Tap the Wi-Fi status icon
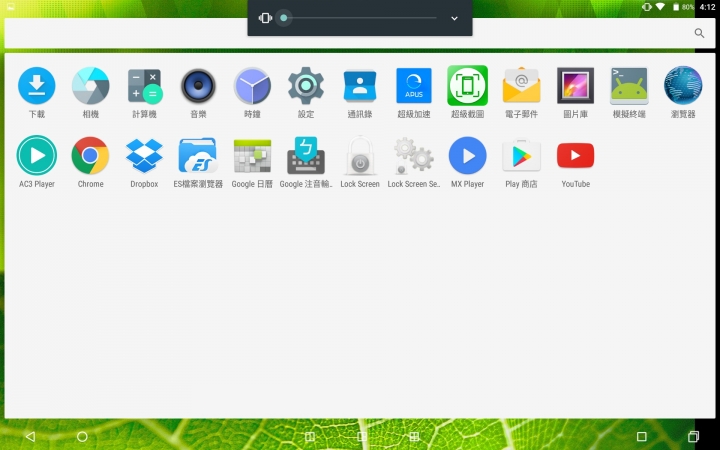 pyautogui.click(x=660, y=7)
